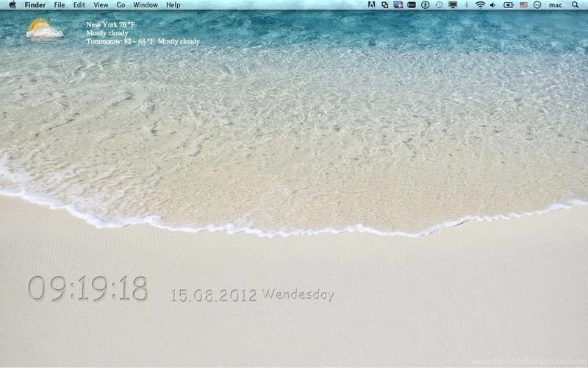Open the Bluetooth status icon

click(467, 5)
